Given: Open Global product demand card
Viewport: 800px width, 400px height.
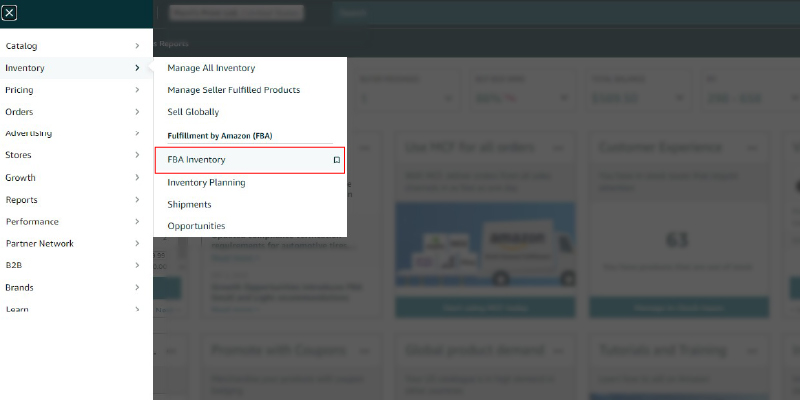Looking at the screenshot, I should pyautogui.click(x=474, y=351).
